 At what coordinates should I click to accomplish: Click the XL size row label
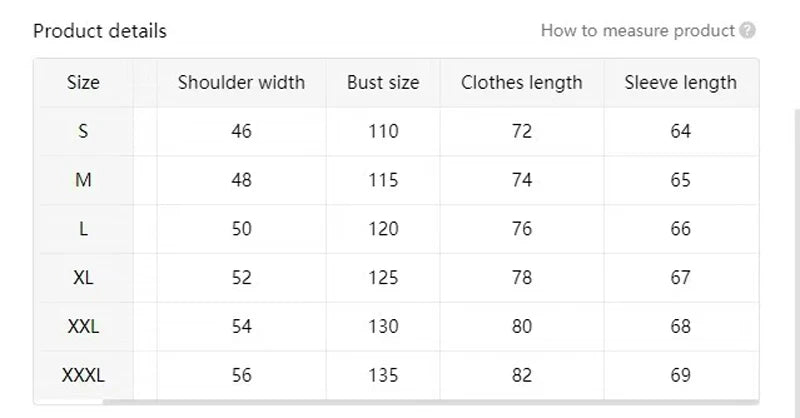(83, 278)
